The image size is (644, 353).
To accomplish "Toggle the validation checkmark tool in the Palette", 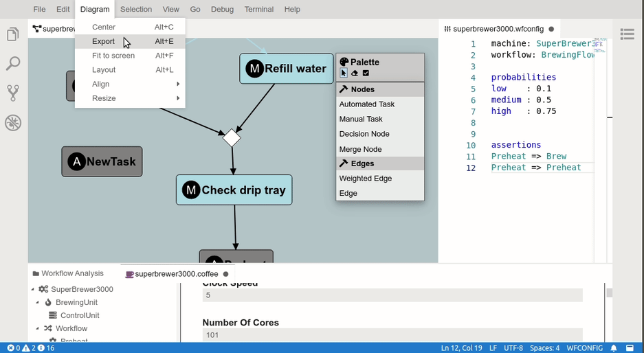I will tap(366, 73).
